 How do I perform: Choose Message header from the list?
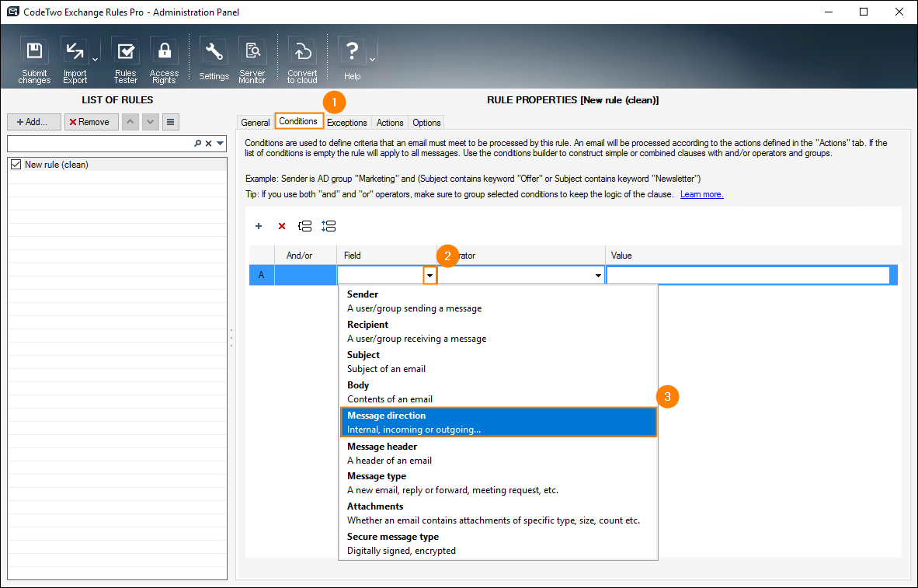499,454
